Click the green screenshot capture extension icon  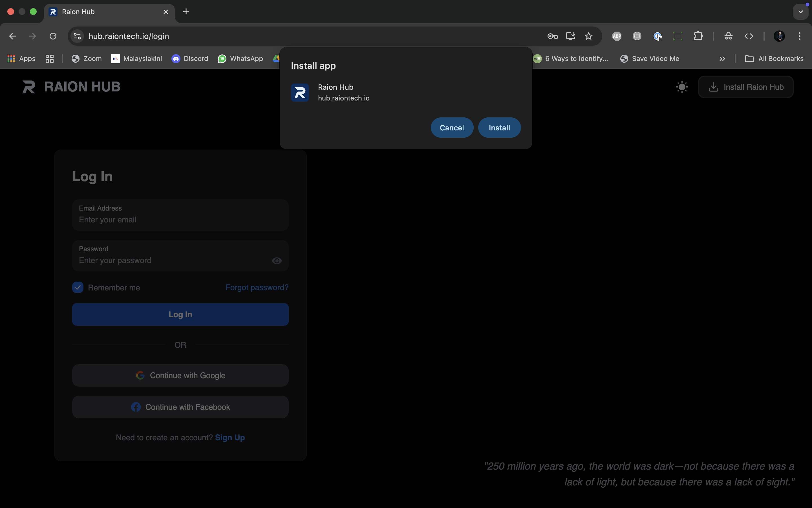pos(678,36)
